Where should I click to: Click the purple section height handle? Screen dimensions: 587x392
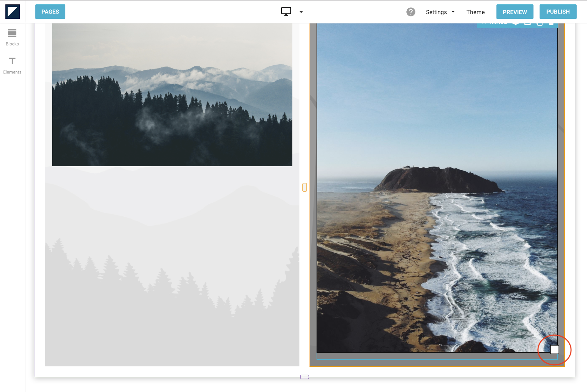coord(305,377)
